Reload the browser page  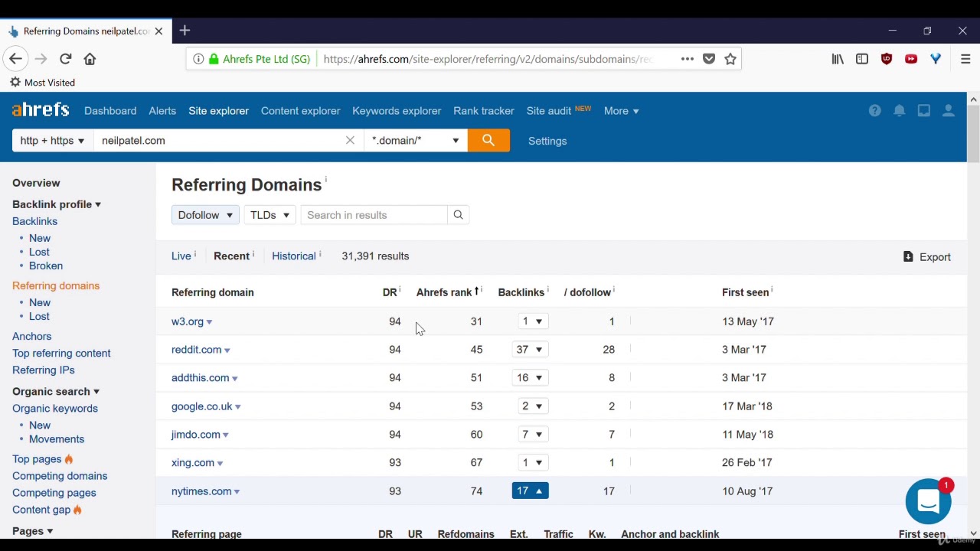coord(66,59)
